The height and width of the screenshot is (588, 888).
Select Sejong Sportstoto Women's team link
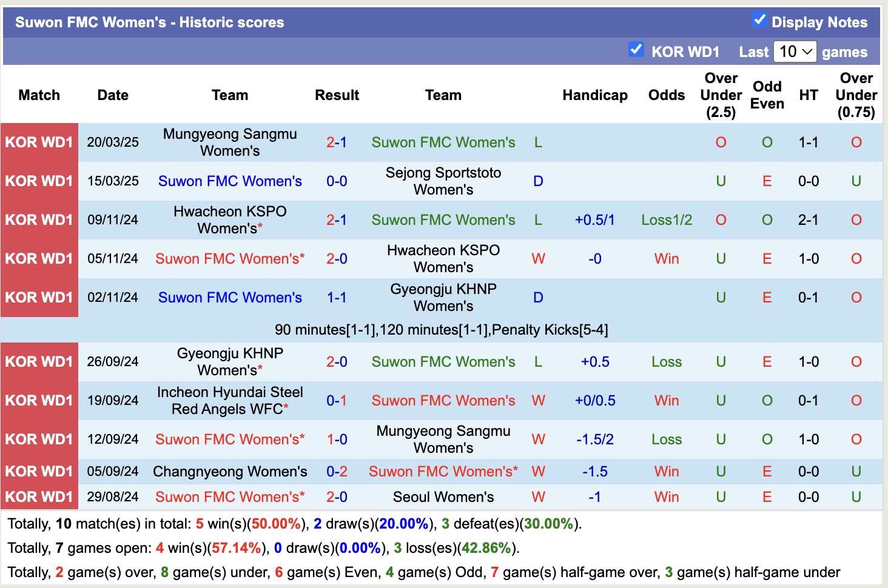(x=443, y=181)
